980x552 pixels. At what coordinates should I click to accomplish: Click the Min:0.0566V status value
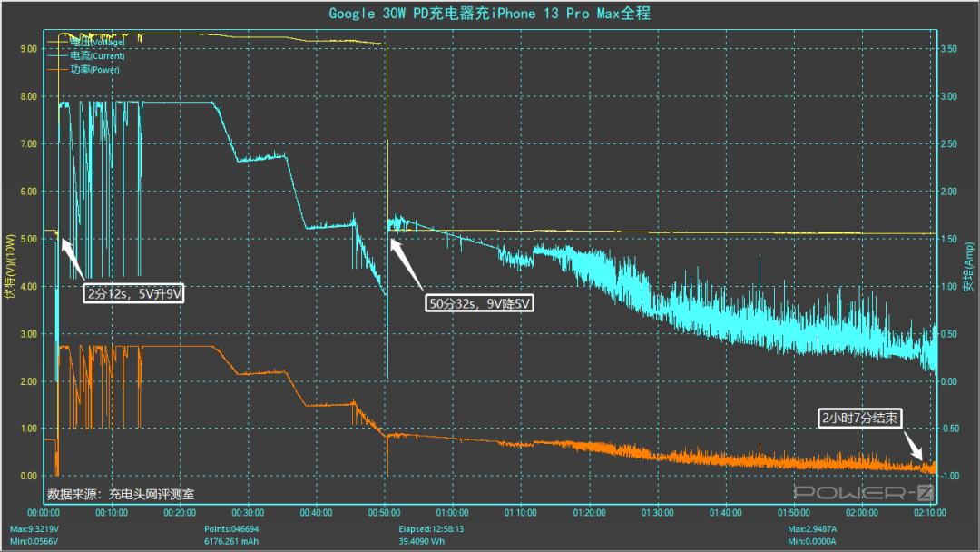pos(34,541)
